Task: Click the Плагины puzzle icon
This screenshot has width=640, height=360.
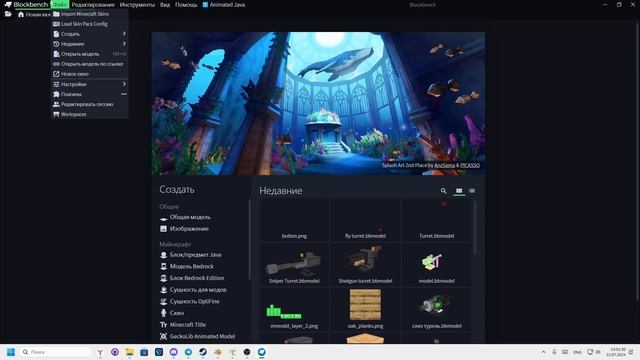Action: click(x=56, y=94)
